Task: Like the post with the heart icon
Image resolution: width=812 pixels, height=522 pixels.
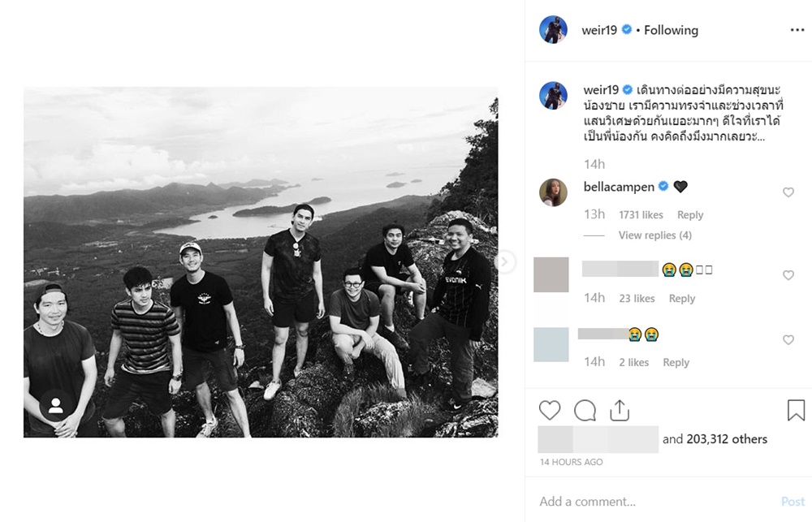Action: [550, 411]
